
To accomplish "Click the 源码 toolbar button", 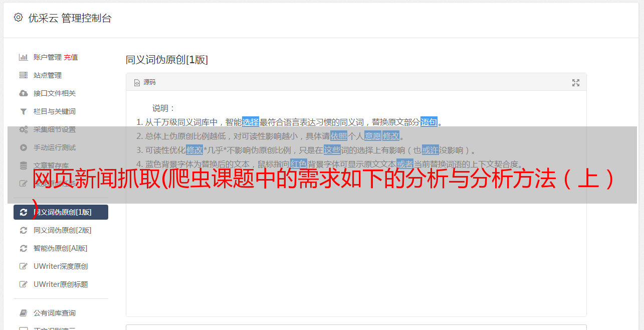I will coord(145,82).
